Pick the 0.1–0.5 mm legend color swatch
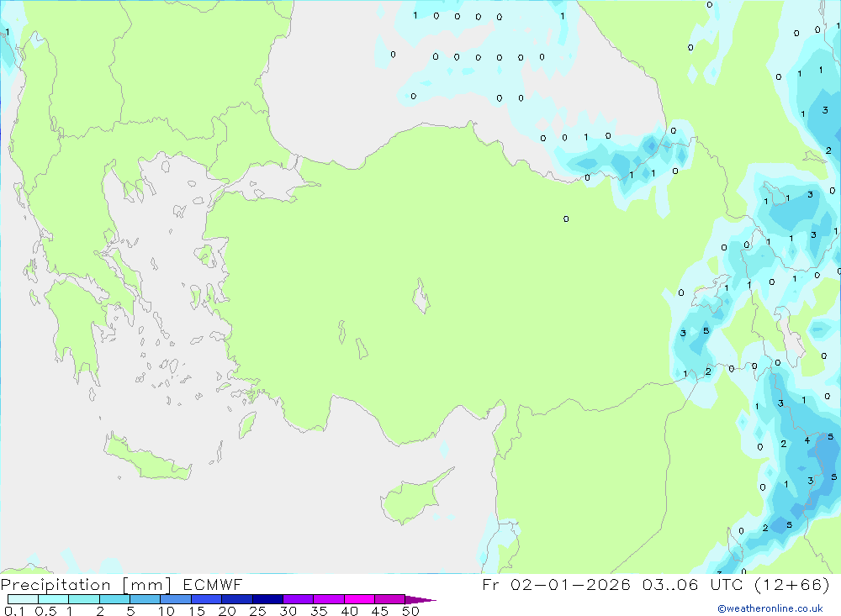This screenshot has width=841, height=616. pyautogui.click(x=23, y=599)
